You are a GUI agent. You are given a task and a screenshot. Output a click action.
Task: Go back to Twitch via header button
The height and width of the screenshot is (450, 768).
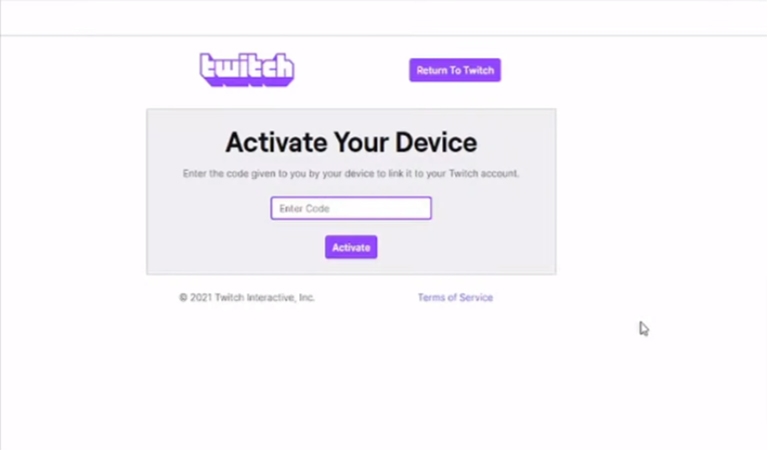[455, 70]
